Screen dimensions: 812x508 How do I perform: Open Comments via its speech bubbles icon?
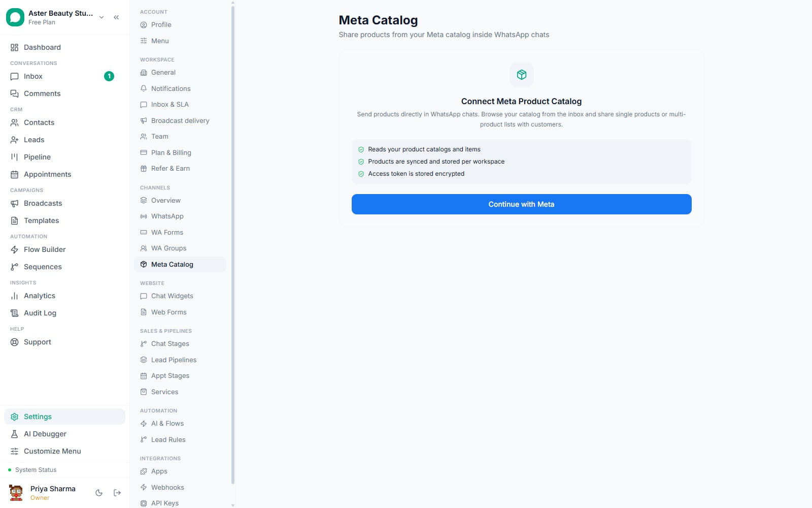[x=14, y=93]
